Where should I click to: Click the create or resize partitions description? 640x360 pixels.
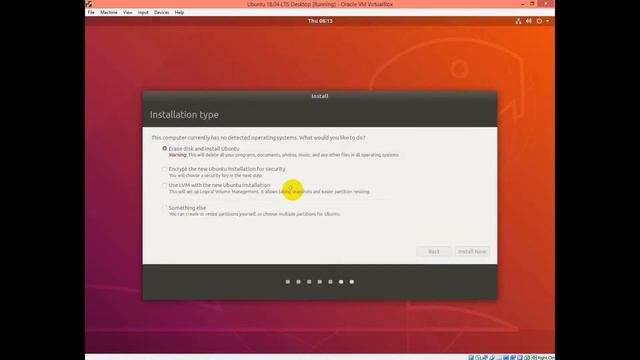[x=254, y=214]
